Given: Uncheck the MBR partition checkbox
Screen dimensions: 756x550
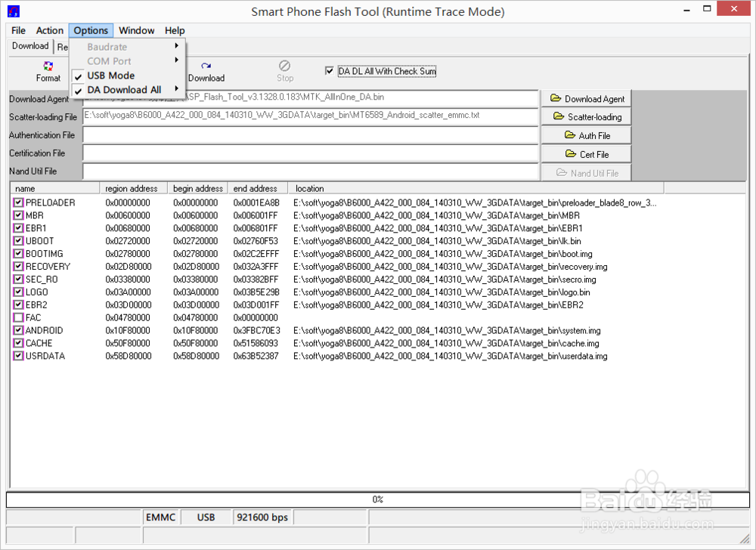Looking at the screenshot, I should 18,215.
